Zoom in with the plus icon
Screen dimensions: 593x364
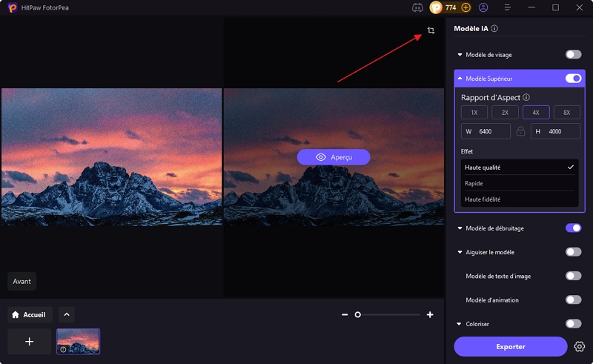point(430,315)
